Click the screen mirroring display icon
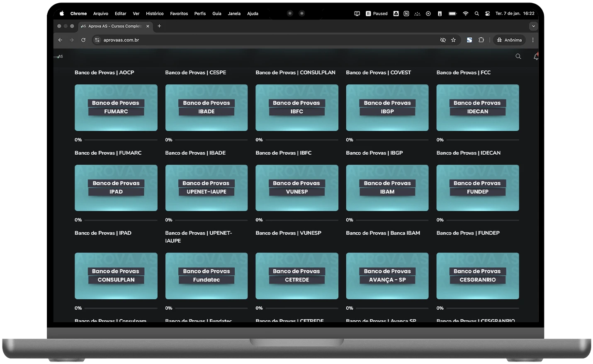This screenshot has width=593, height=364. [357, 14]
